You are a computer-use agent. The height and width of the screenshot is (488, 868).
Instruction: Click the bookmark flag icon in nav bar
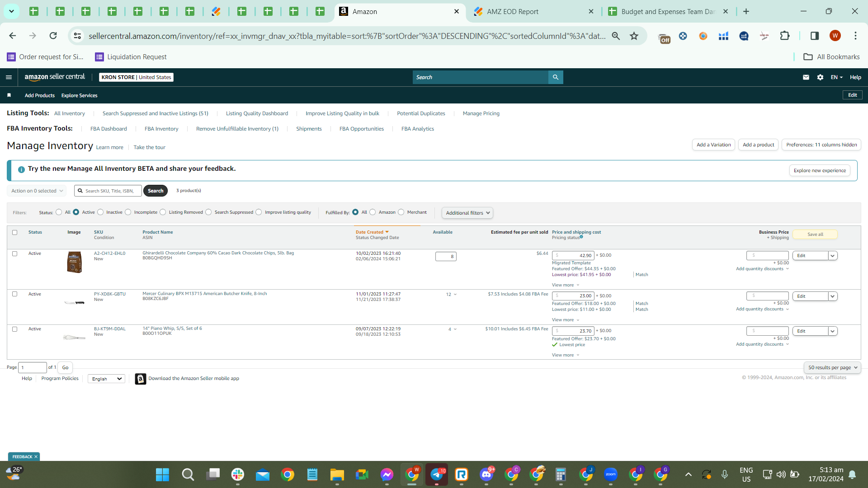point(9,95)
